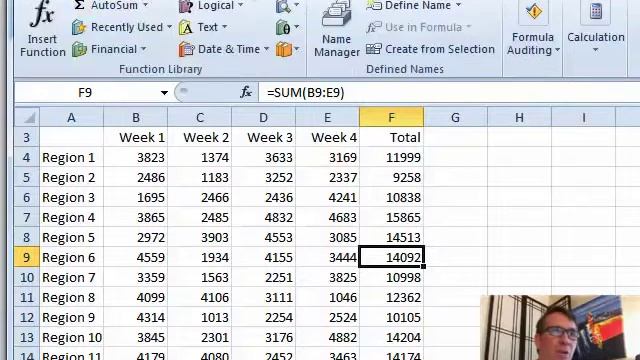
Task: Click cell with value 10105
Action: pos(391,318)
